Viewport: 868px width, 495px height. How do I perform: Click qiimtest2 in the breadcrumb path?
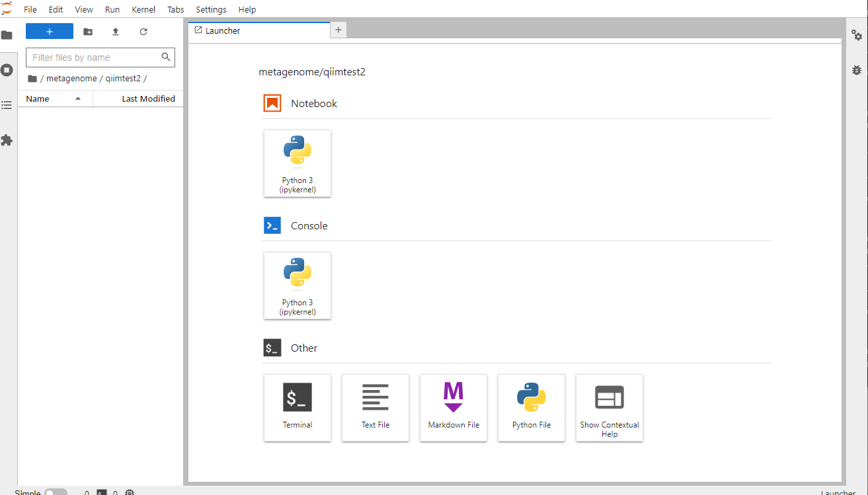[123, 78]
